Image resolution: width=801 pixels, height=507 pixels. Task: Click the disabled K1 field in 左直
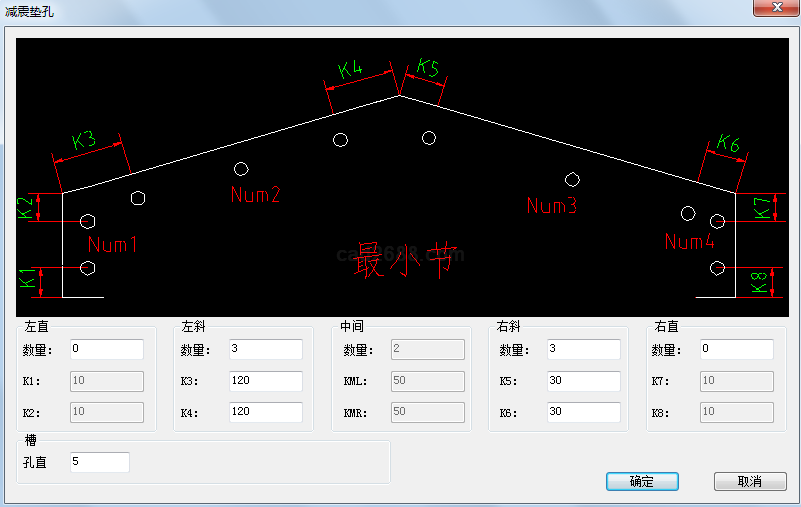click(106, 381)
